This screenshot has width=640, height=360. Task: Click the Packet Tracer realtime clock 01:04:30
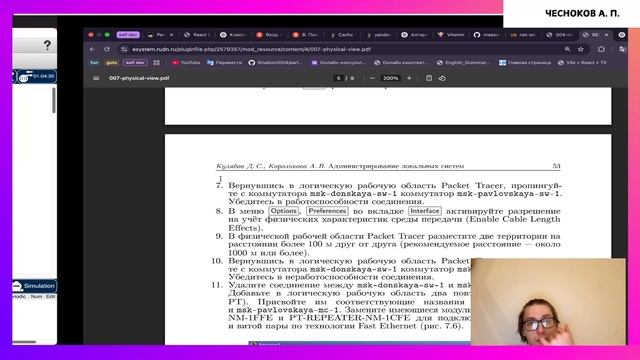pos(37,76)
